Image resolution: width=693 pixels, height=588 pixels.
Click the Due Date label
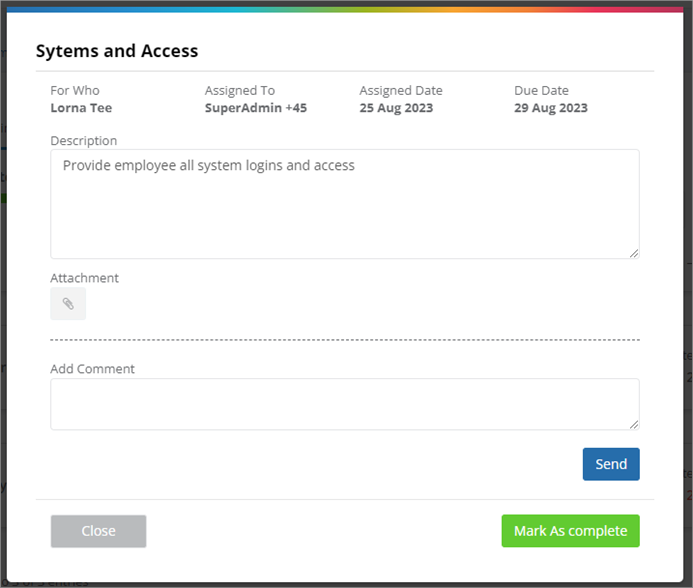(541, 90)
